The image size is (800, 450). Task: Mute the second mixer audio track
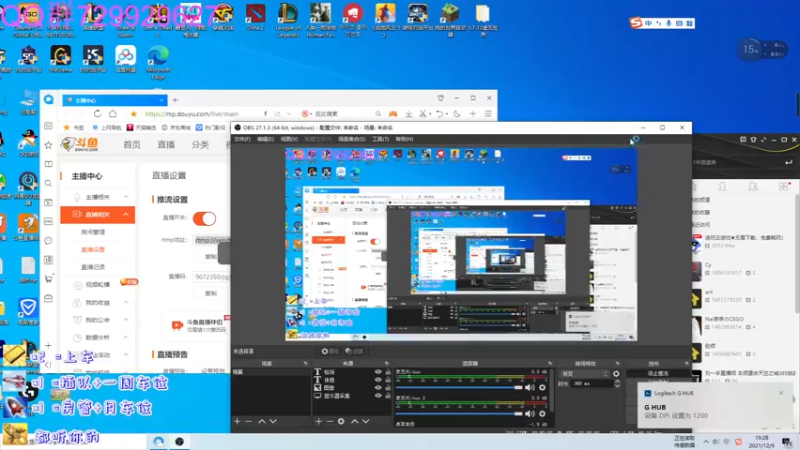(530, 414)
